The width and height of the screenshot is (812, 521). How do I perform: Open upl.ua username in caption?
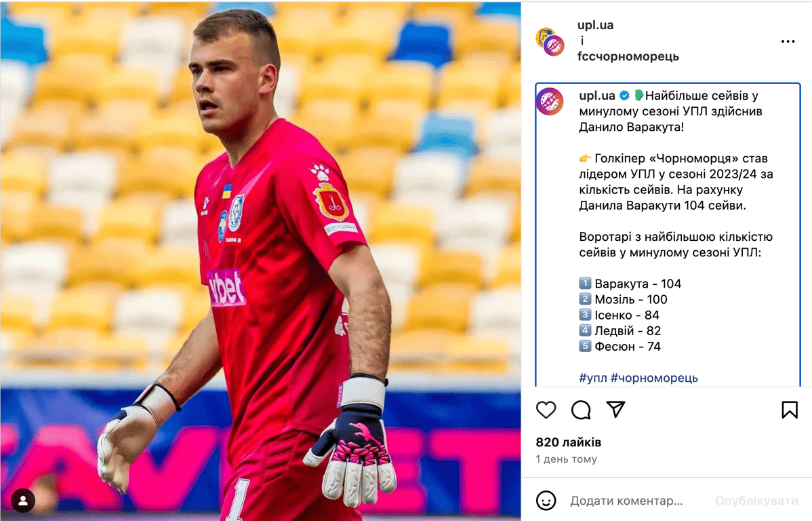coord(597,96)
